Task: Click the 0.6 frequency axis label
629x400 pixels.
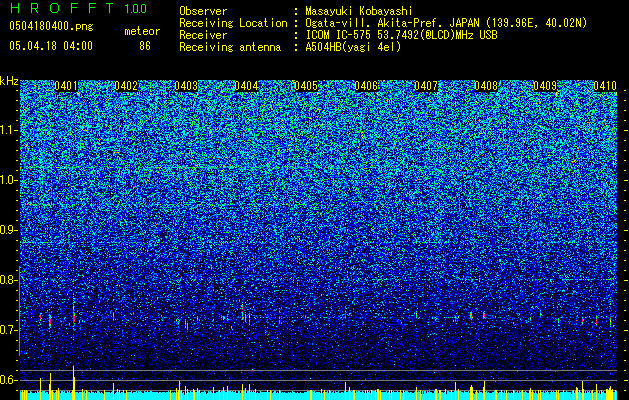Action: point(7,380)
